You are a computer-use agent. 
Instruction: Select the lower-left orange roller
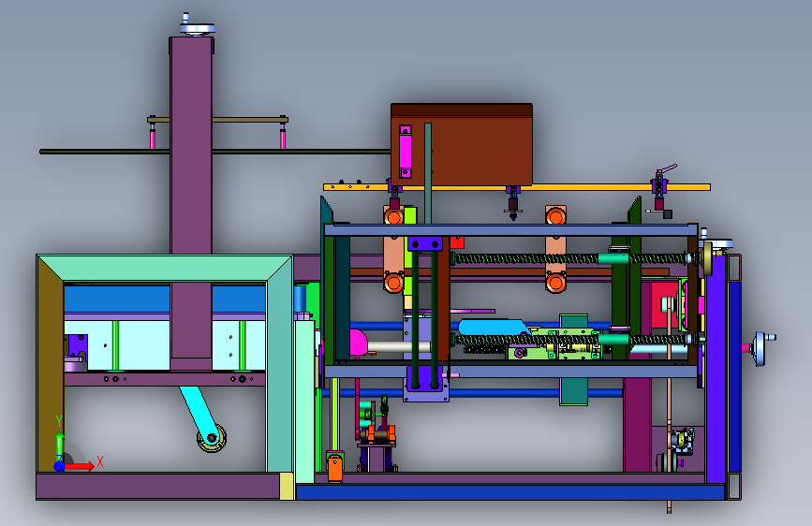[393, 282]
